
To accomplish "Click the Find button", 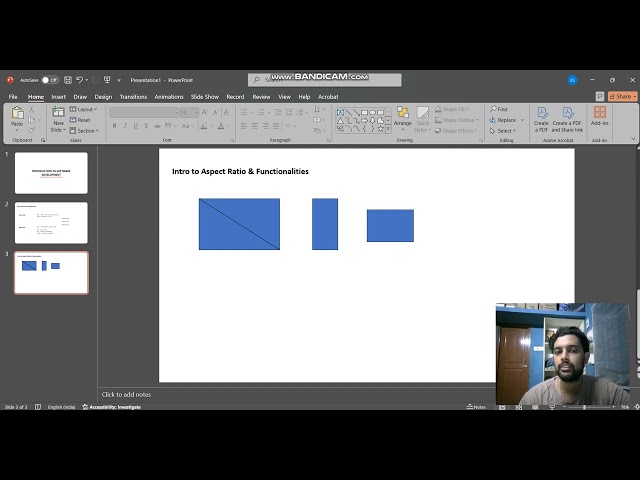I will 499,109.
